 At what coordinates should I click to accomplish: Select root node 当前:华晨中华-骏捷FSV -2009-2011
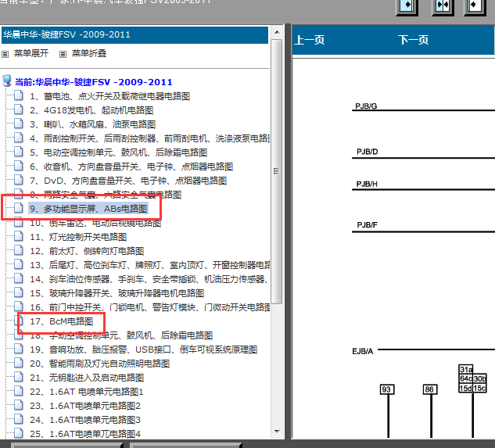click(x=94, y=82)
